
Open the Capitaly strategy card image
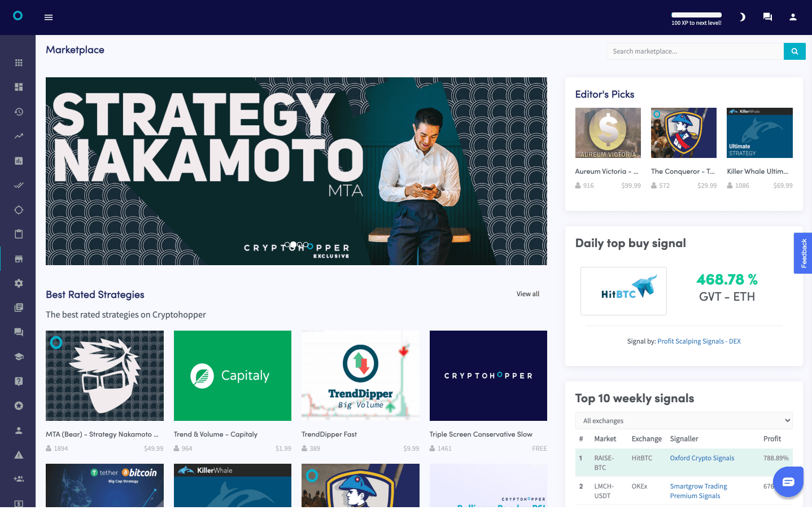point(233,376)
